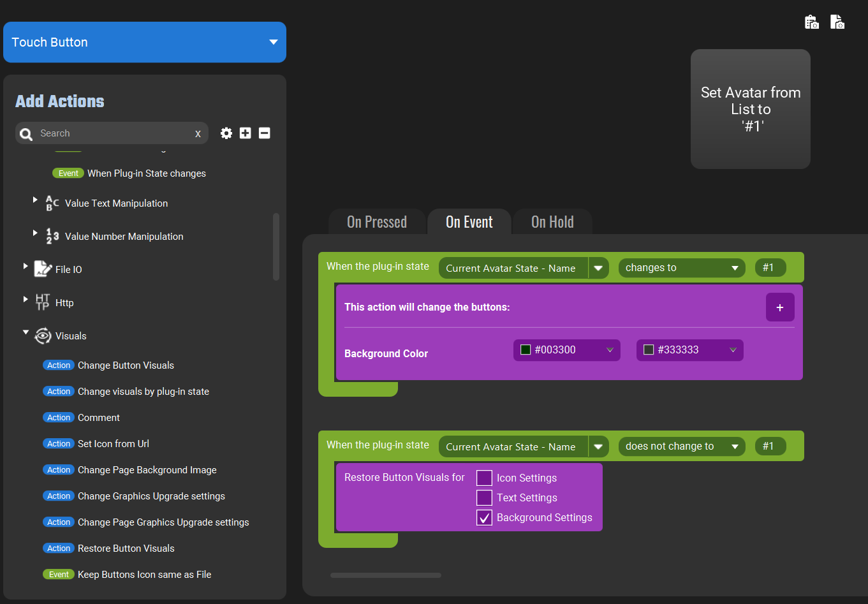The image size is (868, 604).
Task: Select Change Button Visuals action
Action: tap(126, 365)
